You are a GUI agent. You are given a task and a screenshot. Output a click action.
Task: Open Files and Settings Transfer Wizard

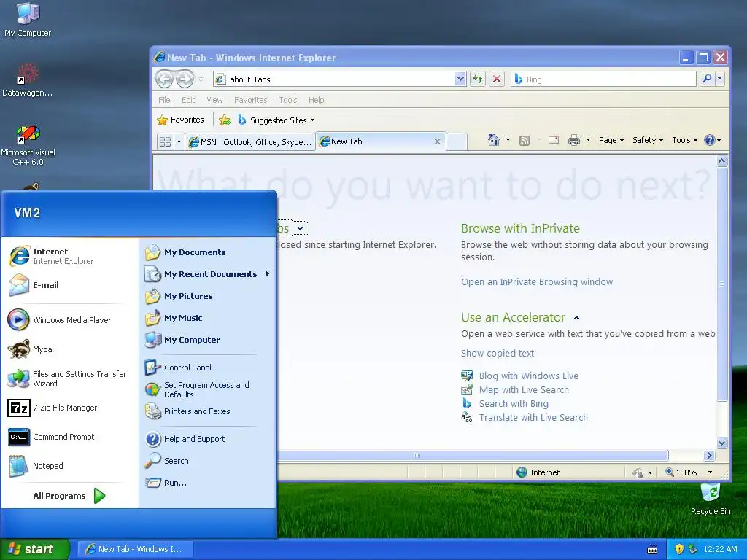(69, 378)
